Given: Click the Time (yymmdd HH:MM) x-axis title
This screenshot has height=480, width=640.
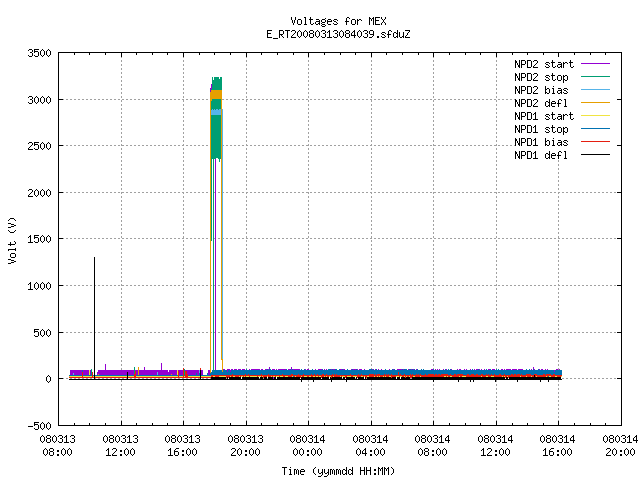Looking at the screenshot, I should click(338, 471).
